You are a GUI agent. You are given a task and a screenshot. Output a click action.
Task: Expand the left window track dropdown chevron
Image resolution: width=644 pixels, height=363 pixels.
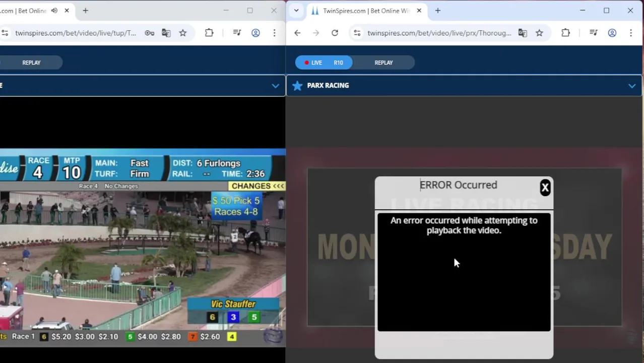coord(275,86)
